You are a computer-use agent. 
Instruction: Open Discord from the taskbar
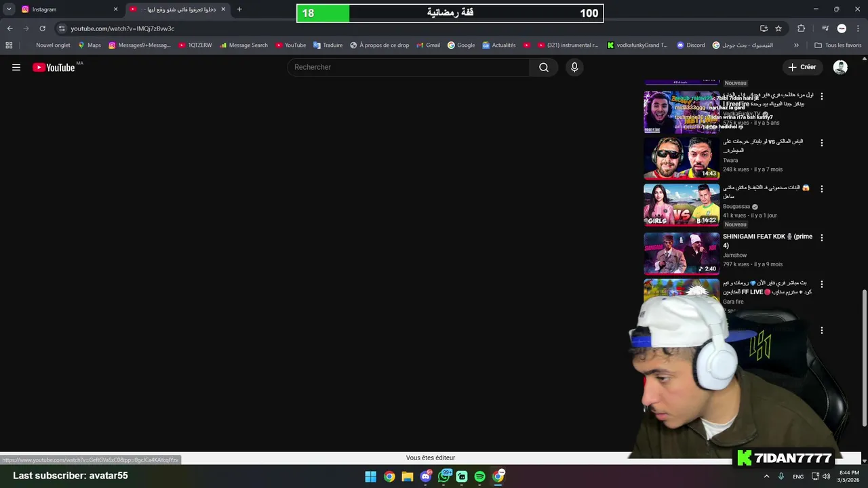point(425,476)
